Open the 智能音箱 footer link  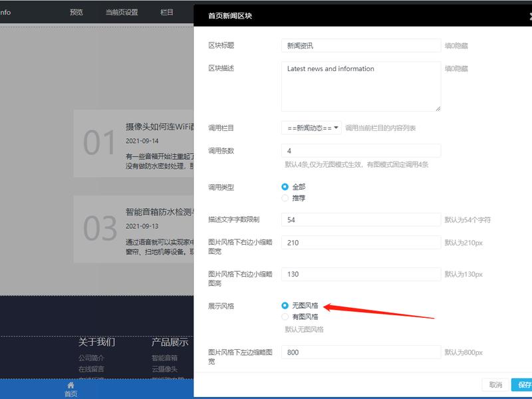[x=164, y=358]
